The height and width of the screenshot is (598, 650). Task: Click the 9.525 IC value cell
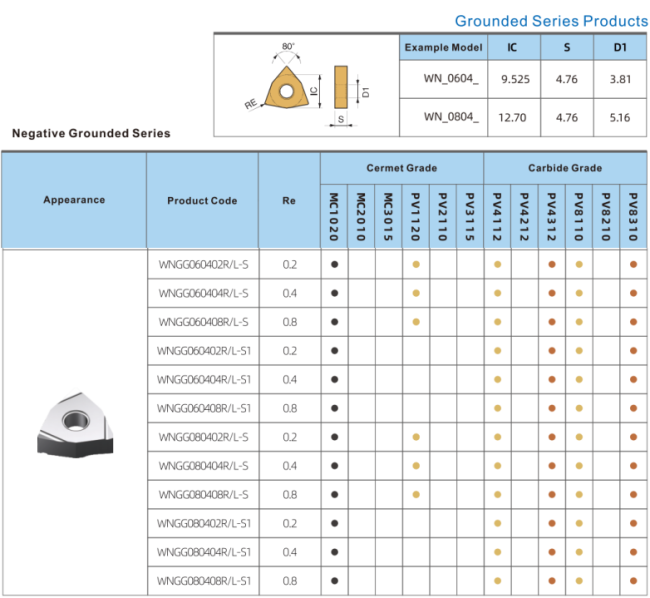(x=513, y=79)
